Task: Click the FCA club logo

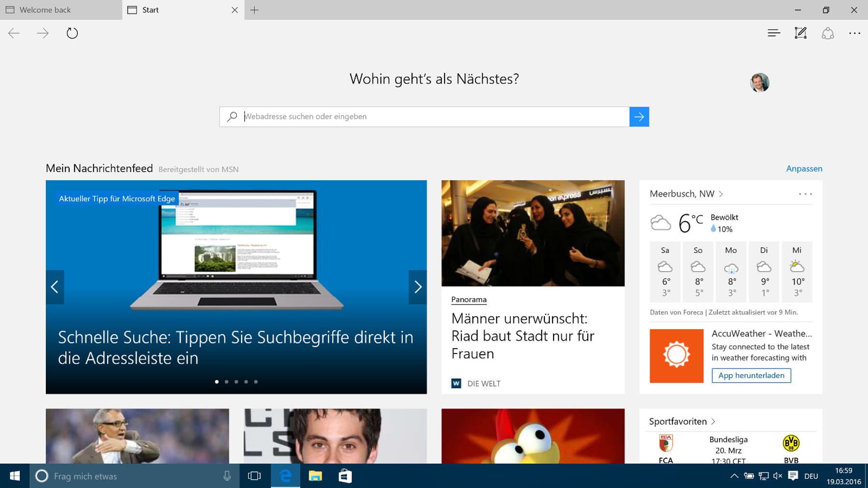Action: coord(666,443)
